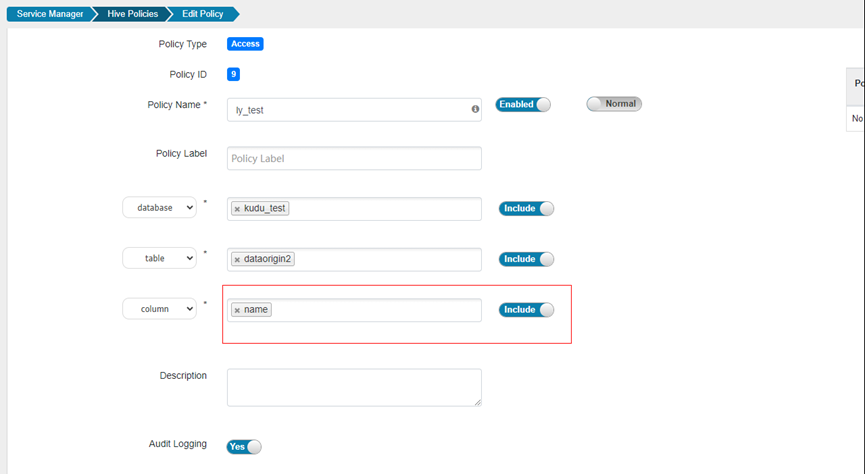This screenshot has width=865, height=474.
Task: Toggle the Normal override switch
Action: (614, 104)
